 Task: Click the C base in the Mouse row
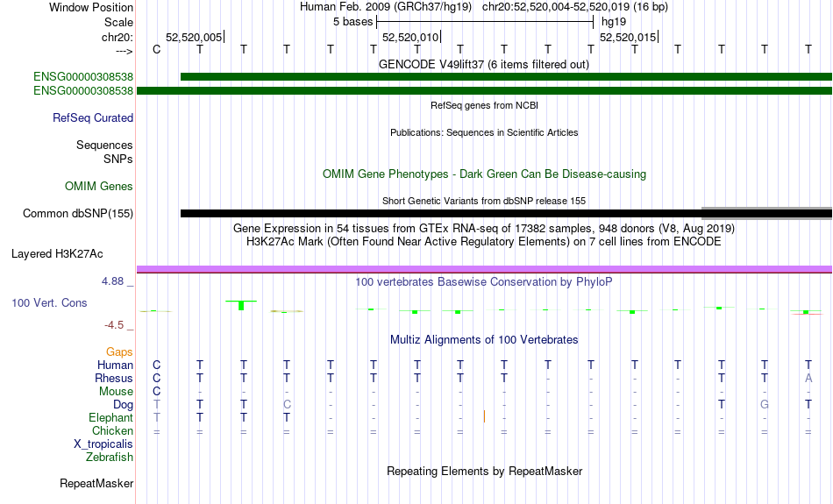click(x=156, y=392)
